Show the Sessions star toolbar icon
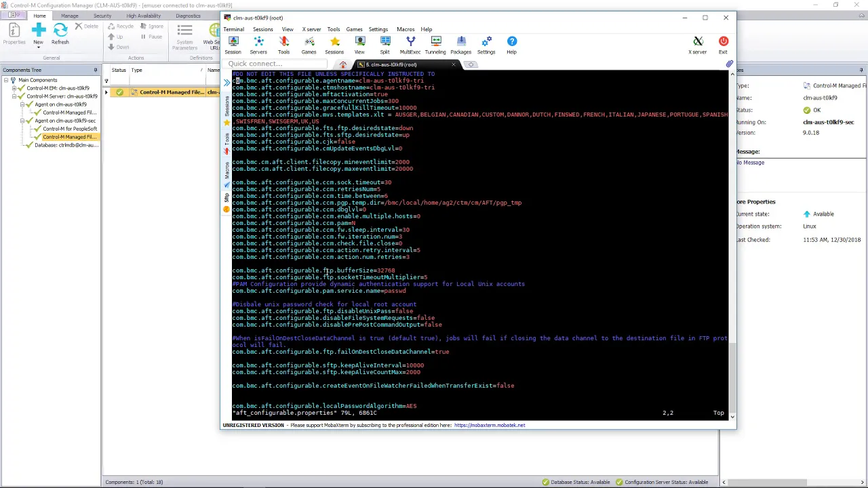The image size is (868, 488). tap(334, 45)
